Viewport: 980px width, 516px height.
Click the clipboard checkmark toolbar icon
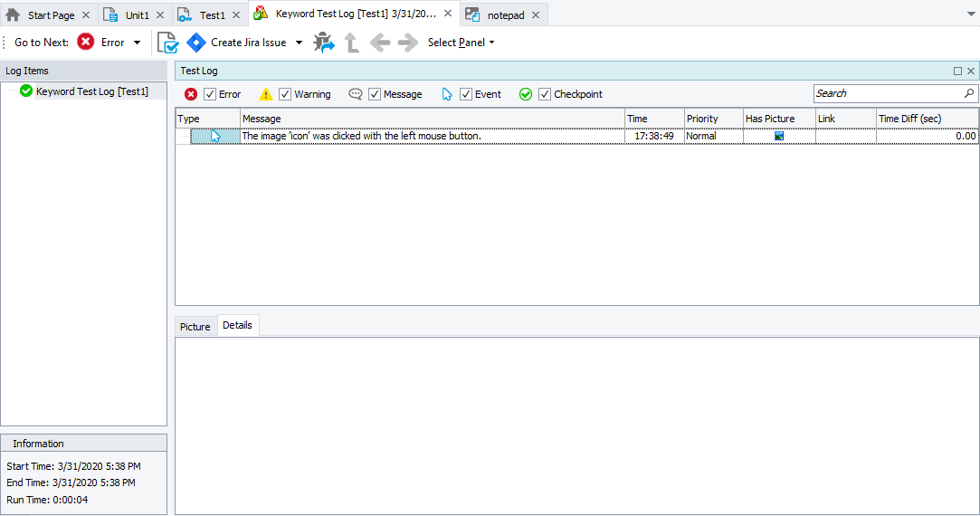(x=167, y=43)
